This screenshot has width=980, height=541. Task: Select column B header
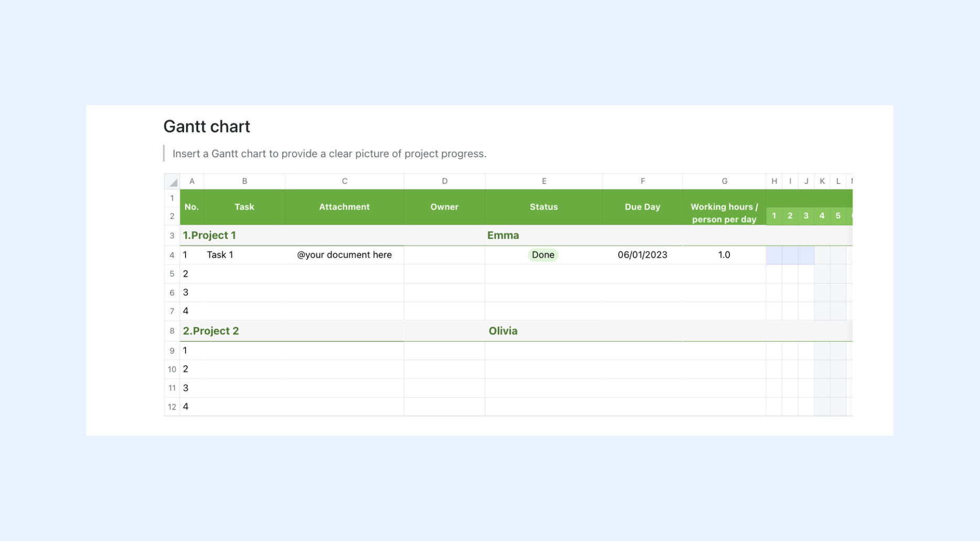[244, 181]
